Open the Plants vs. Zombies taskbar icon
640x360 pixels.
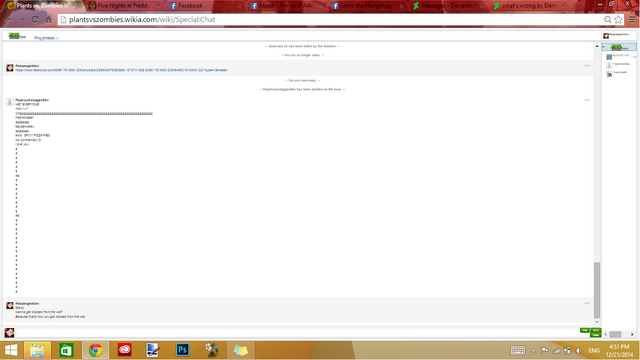click(x=211, y=350)
